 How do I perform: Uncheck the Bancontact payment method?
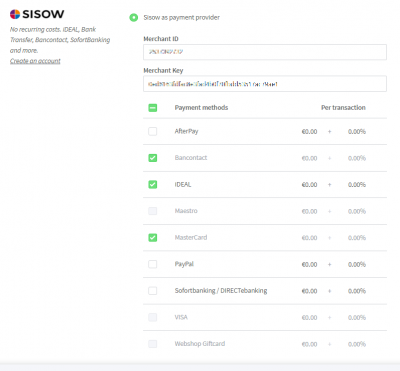pyautogui.click(x=153, y=158)
